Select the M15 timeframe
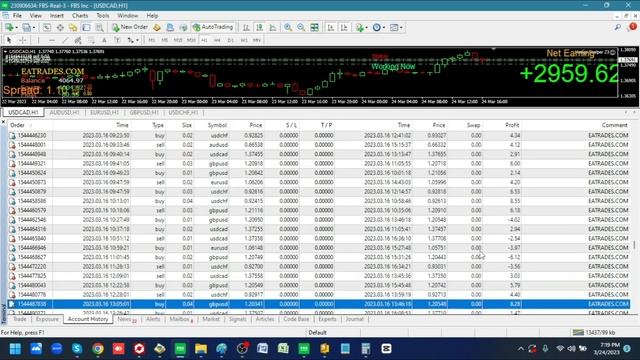The image size is (640, 360). (x=178, y=40)
